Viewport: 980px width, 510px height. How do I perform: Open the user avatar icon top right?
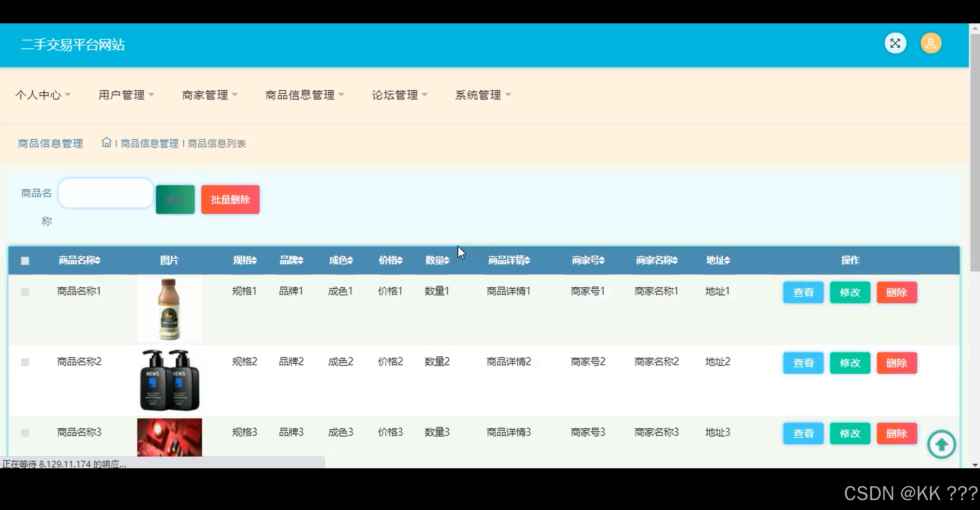931,43
